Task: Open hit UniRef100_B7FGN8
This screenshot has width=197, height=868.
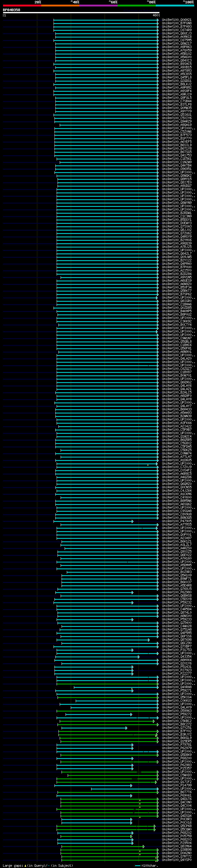Action: pyautogui.click(x=176, y=23)
